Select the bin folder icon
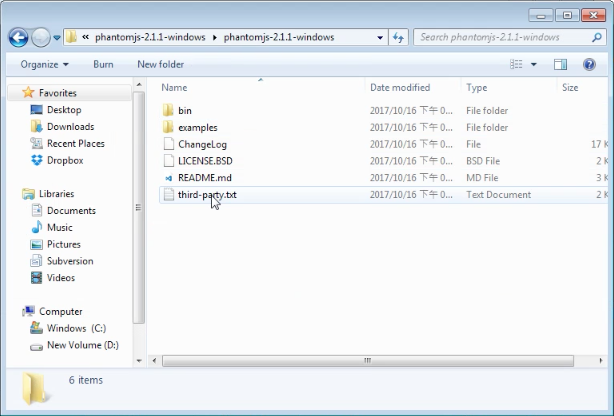 (x=168, y=110)
